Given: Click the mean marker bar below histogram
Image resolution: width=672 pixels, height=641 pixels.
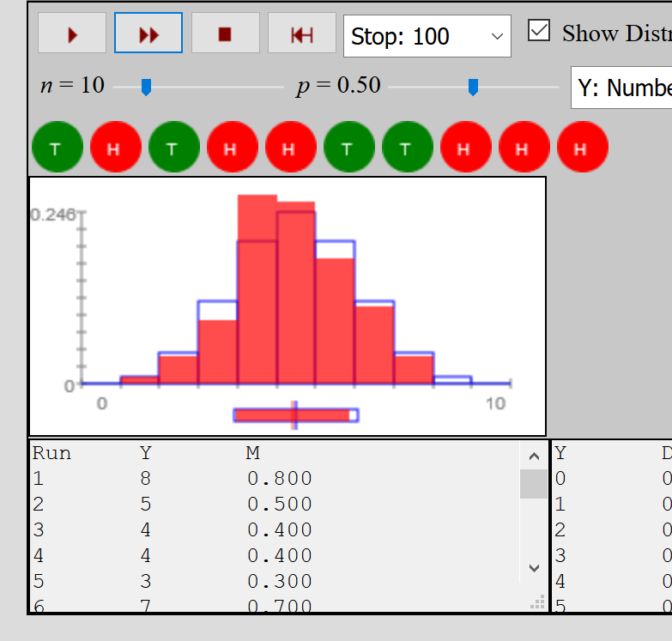Looking at the screenshot, I should point(296,415).
